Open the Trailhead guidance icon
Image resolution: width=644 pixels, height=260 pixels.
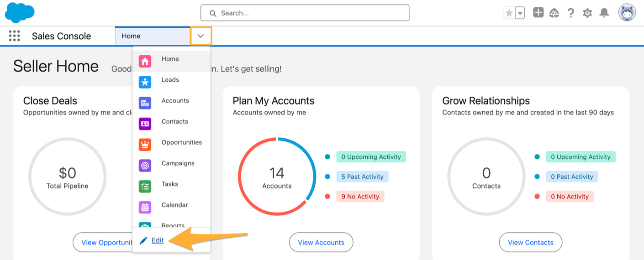554,13
